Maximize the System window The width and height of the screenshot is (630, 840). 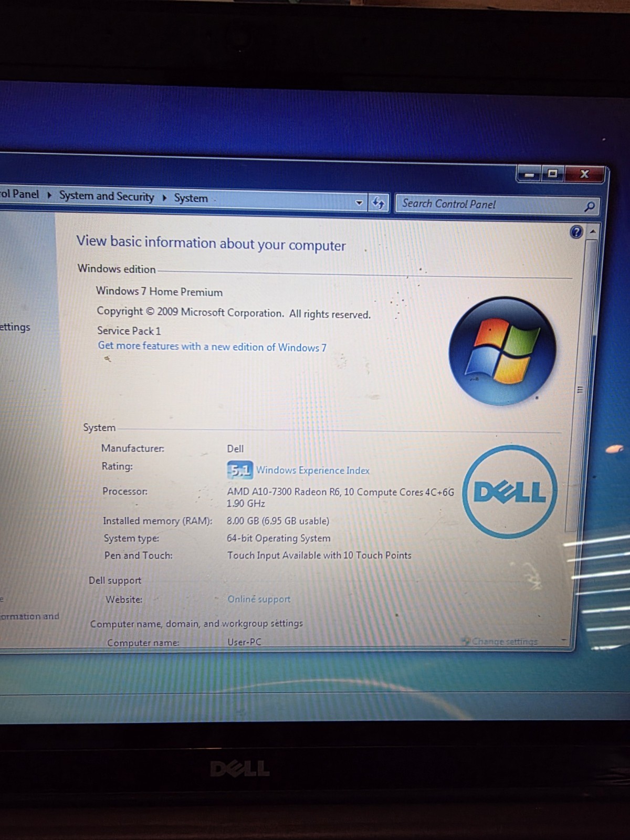coord(553,173)
